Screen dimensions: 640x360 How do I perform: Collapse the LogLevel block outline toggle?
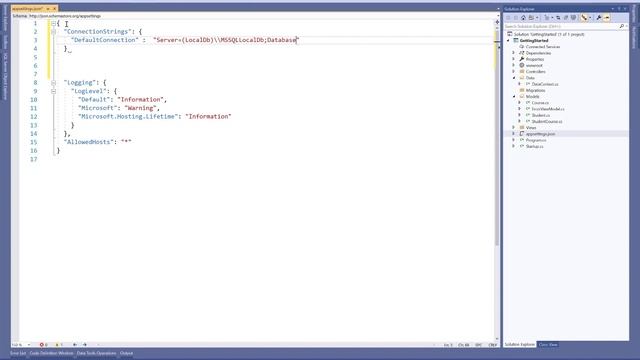pos(53,91)
